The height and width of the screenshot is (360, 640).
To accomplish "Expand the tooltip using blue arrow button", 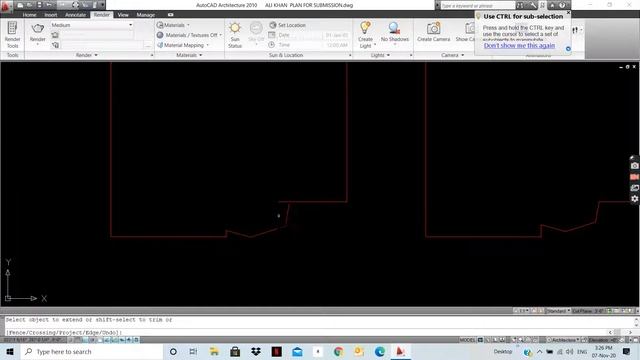I will [568, 49].
